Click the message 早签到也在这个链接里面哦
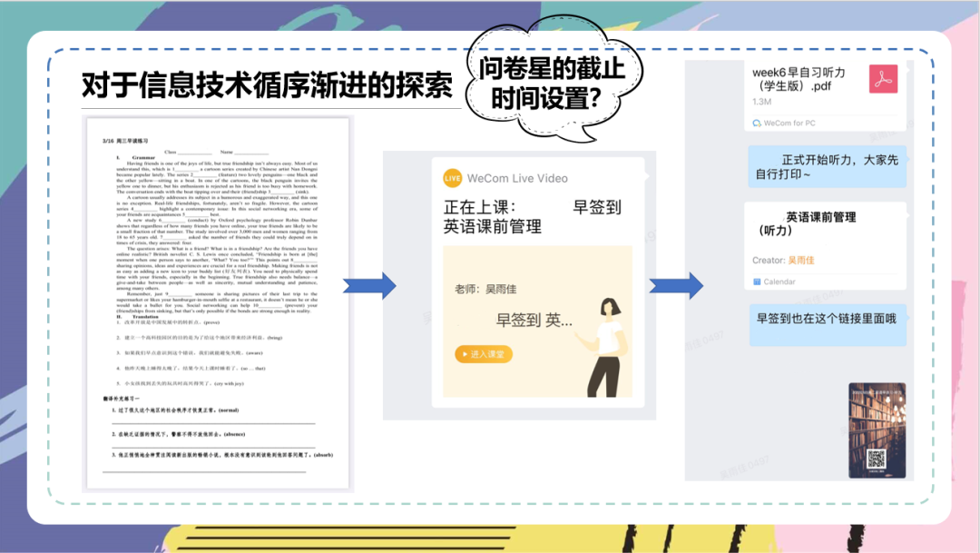 coord(828,325)
